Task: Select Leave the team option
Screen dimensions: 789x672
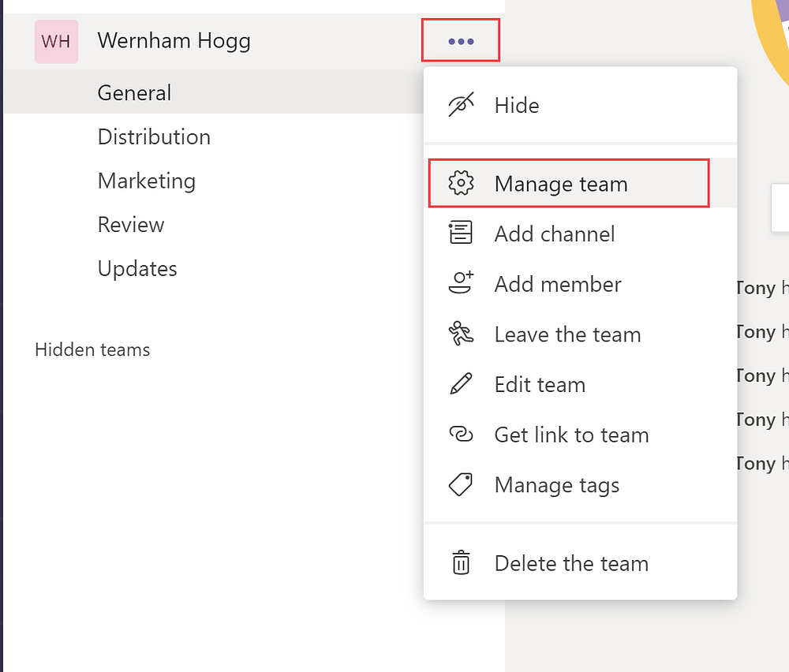Action: tap(580, 334)
